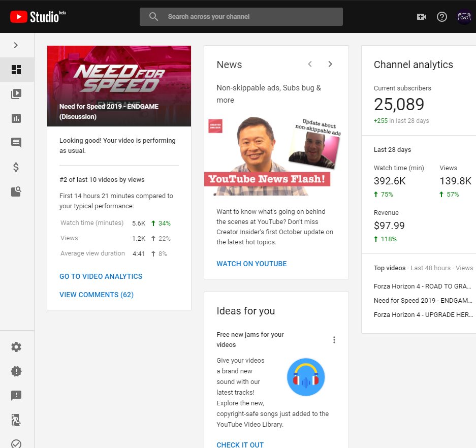Open the Videos sidebar icon
The image size is (476, 448).
pos(16,94)
